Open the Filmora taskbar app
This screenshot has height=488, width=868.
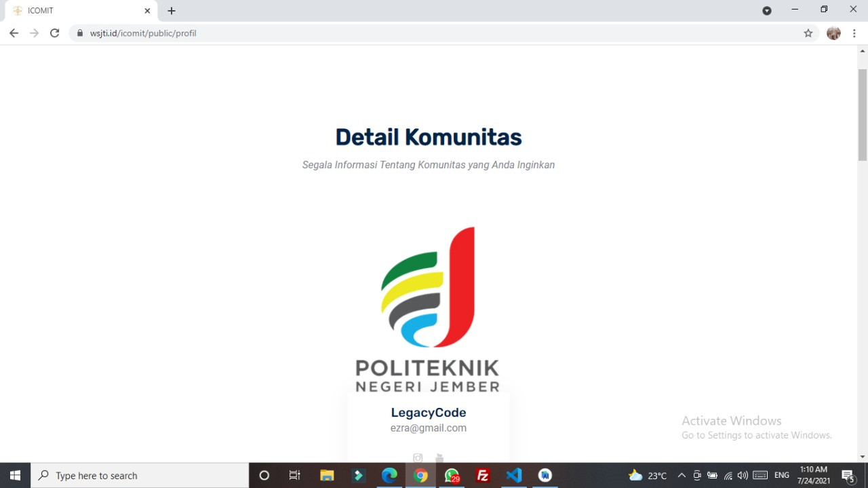pyautogui.click(x=358, y=475)
